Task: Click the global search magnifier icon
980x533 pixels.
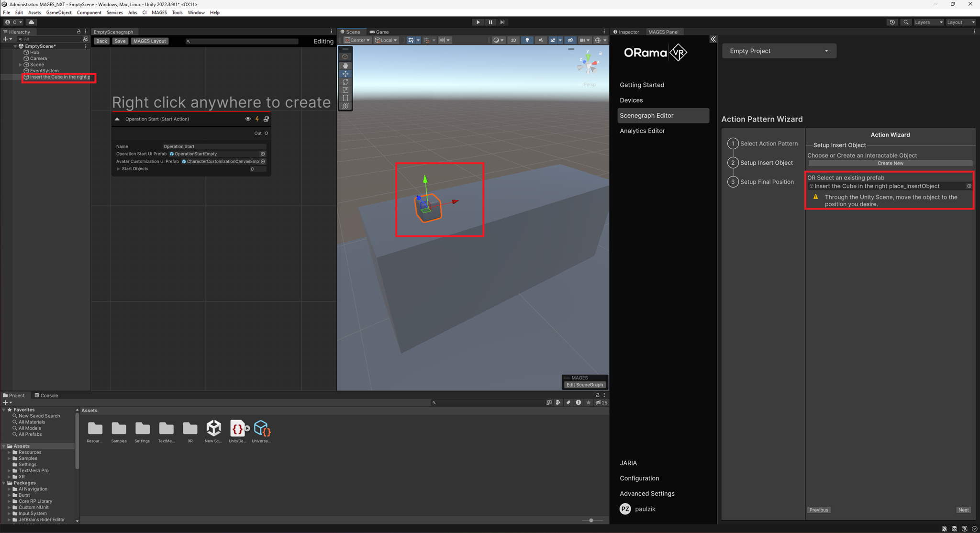Action: (x=906, y=22)
